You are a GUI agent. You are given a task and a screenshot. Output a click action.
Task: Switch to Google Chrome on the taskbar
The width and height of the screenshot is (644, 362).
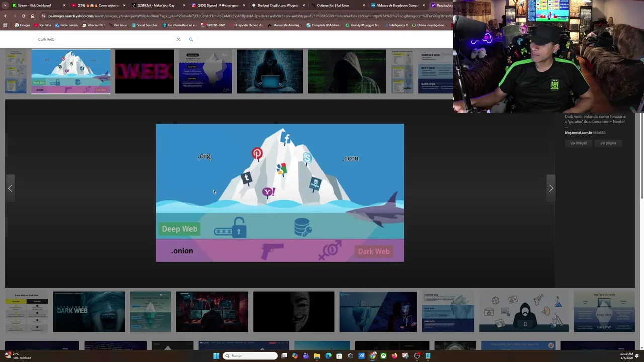point(373,356)
